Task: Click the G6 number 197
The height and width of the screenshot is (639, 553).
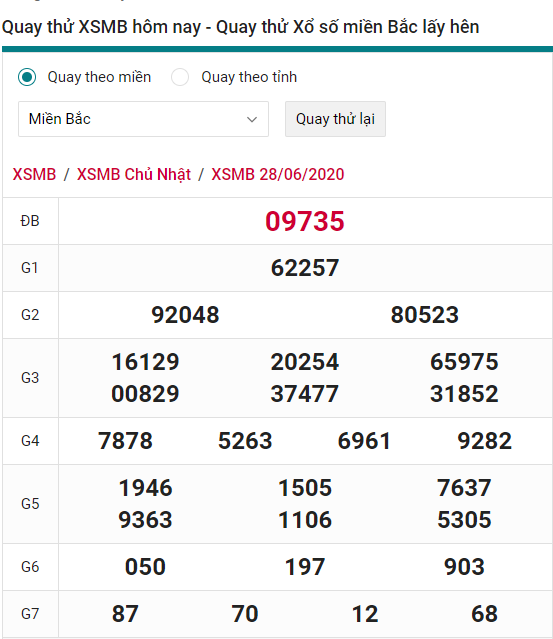Action: coord(305,567)
